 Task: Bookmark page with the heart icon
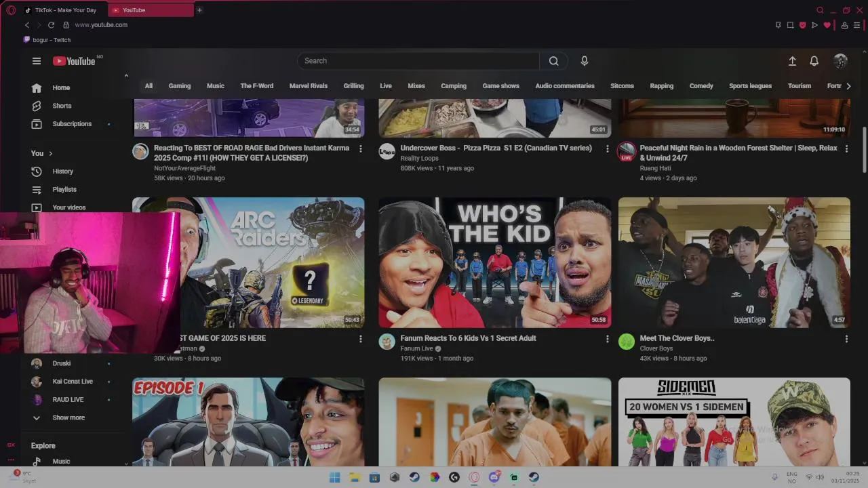827,25
